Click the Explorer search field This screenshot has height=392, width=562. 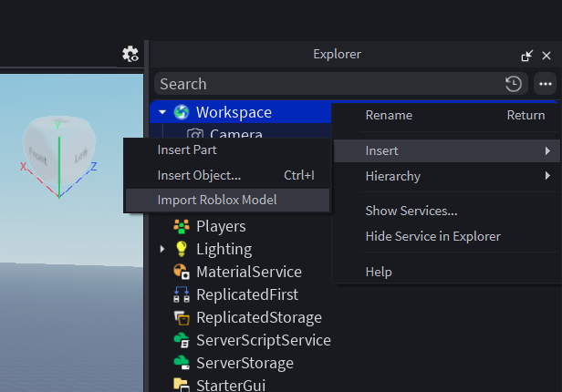click(x=328, y=84)
